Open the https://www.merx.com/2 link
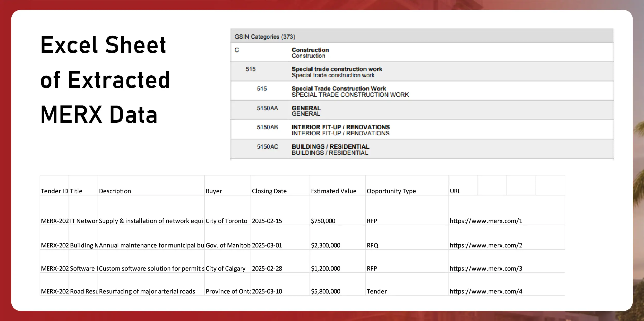 486,245
